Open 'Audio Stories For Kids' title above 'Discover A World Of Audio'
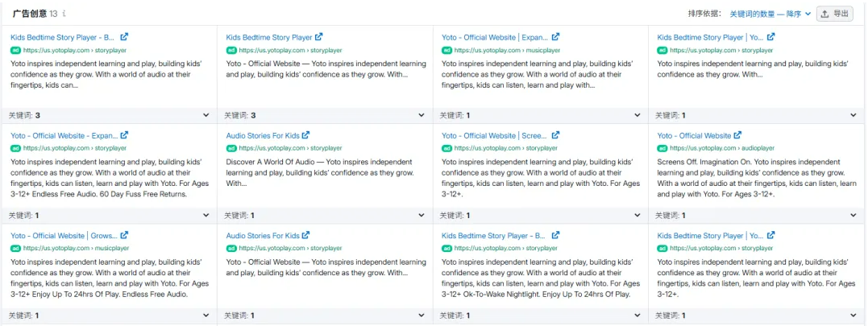868x326 pixels. (x=263, y=135)
